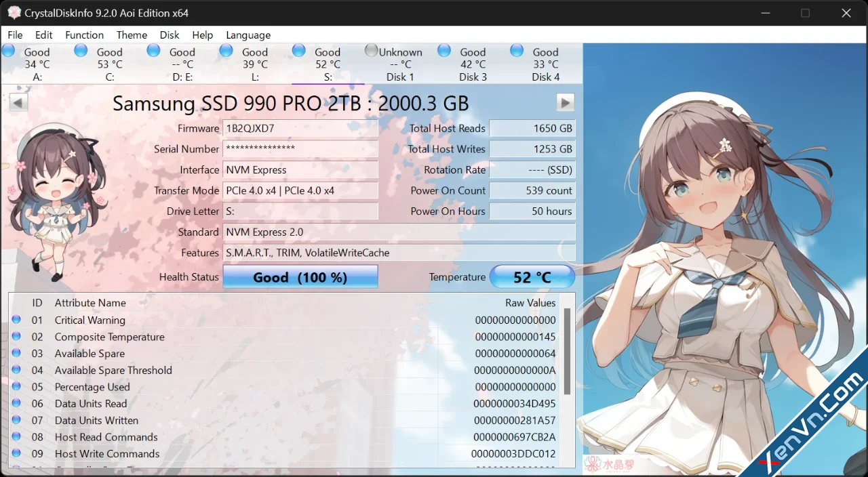Open the File menu
Image resolution: width=868 pixels, height=477 pixels.
pos(15,35)
